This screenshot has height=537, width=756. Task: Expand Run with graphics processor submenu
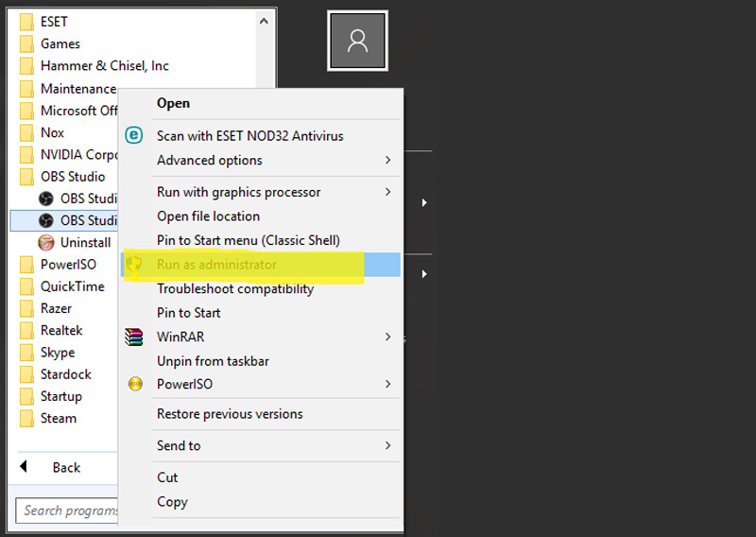(387, 192)
